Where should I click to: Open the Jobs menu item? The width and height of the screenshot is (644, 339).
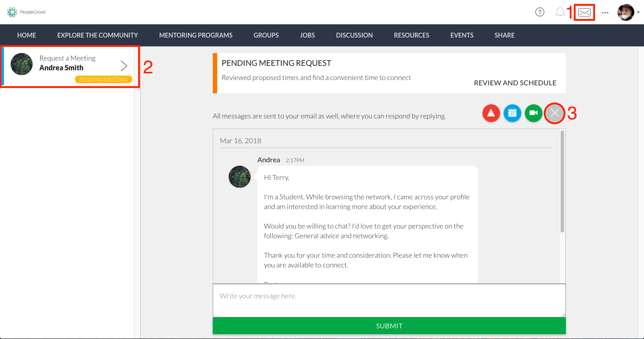click(x=307, y=35)
